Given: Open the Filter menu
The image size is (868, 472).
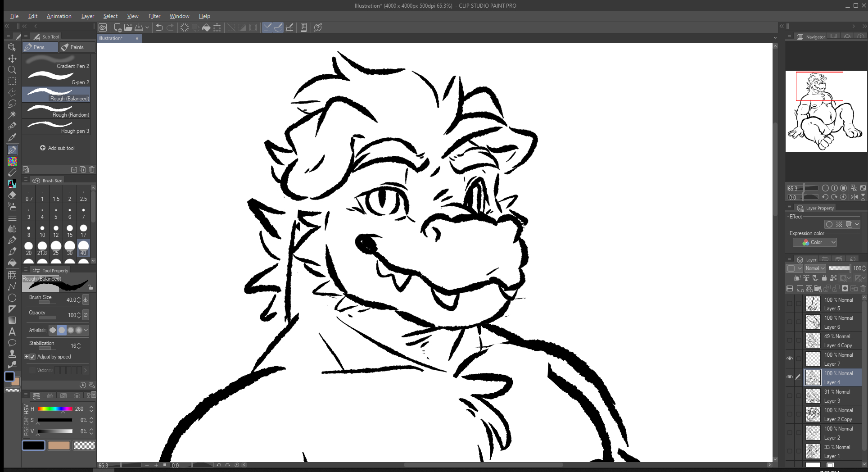Looking at the screenshot, I should pos(154,16).
